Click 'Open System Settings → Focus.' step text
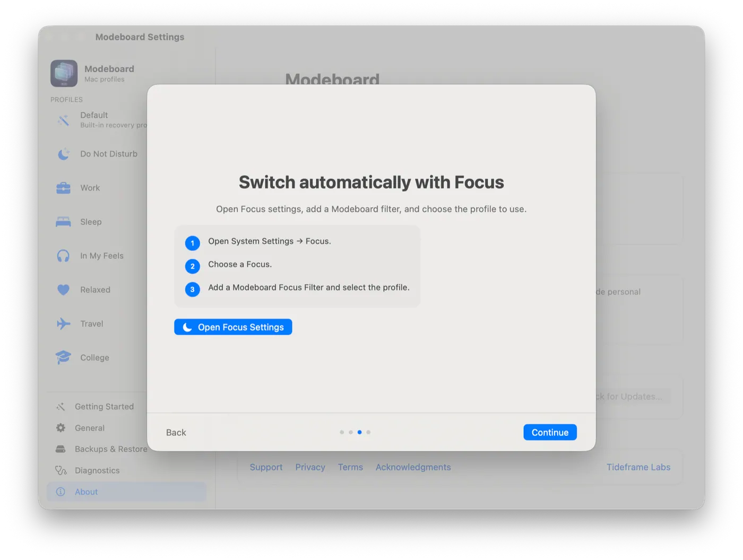Viewport: 743px width, 560px height. coord(270,241)
